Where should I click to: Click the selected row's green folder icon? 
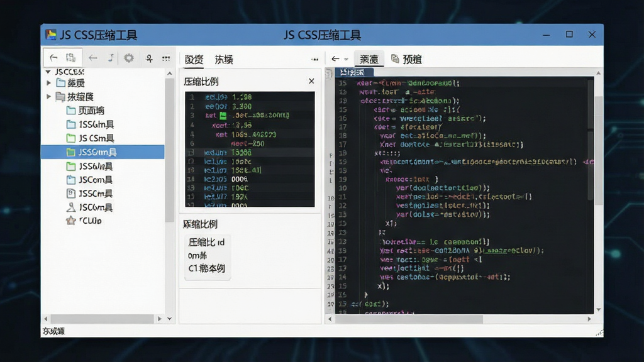70,152
